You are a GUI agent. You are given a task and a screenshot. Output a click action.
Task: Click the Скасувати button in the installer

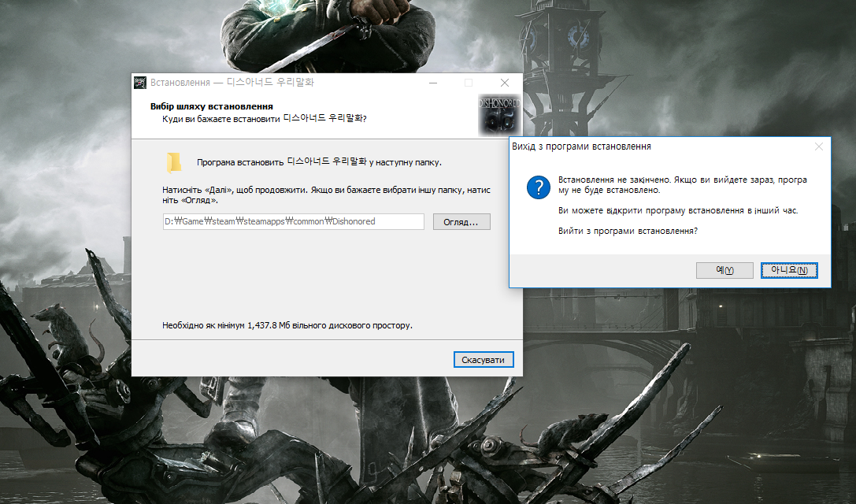click(x=484, y=359)
